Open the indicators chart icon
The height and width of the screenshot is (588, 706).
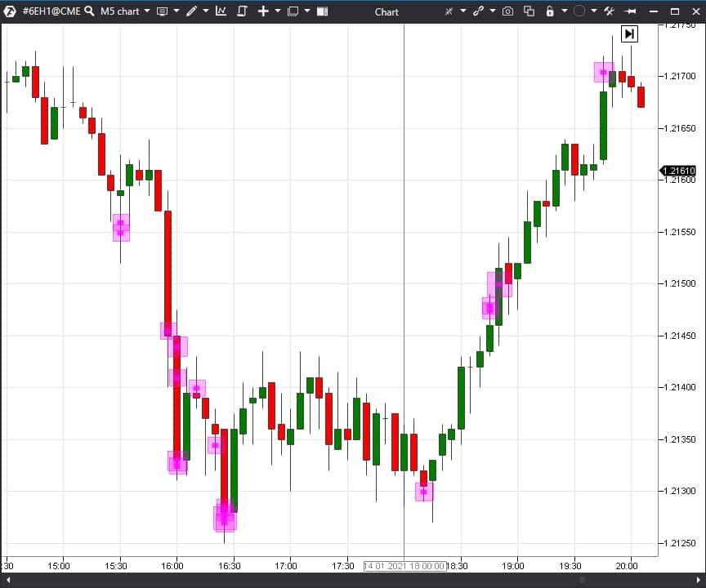221,11
